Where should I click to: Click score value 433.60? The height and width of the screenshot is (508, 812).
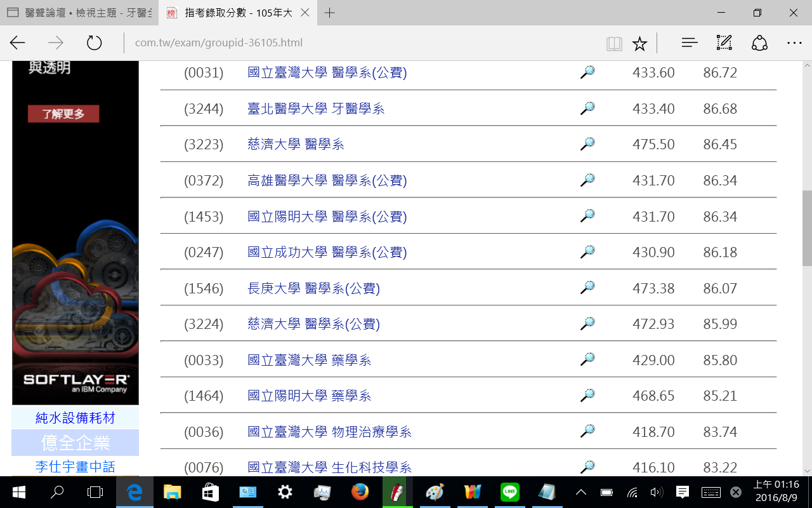pos(653,72)
